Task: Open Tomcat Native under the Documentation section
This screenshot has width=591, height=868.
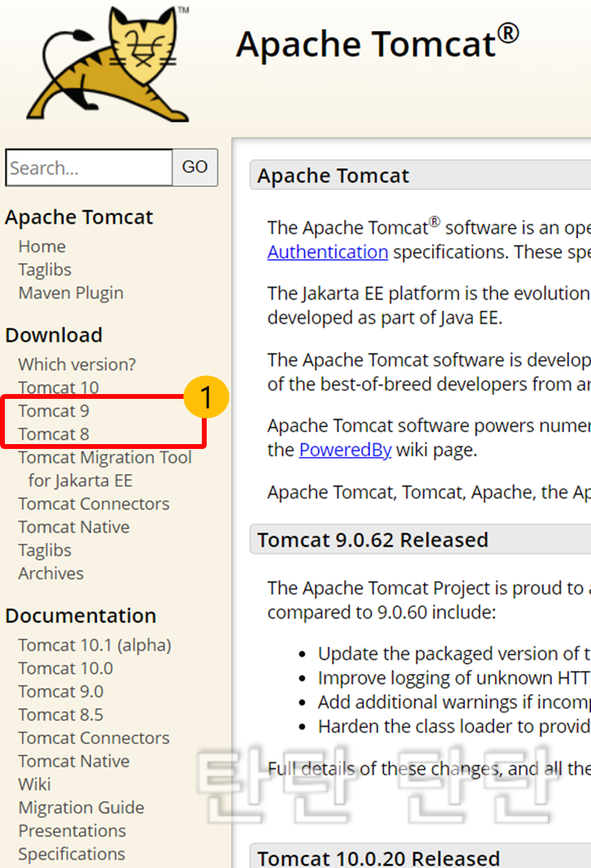Action: (74, 761)
